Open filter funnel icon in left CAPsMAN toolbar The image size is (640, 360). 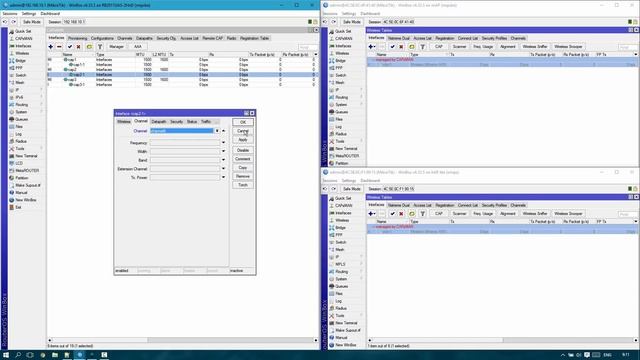point(100,47)
